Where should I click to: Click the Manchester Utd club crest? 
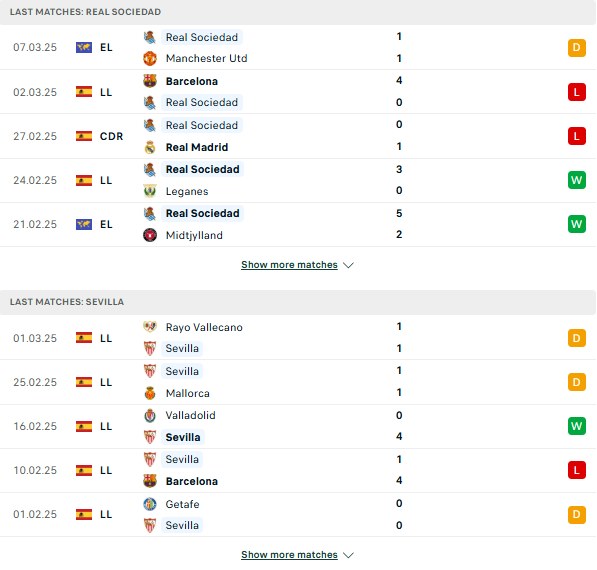150,59
